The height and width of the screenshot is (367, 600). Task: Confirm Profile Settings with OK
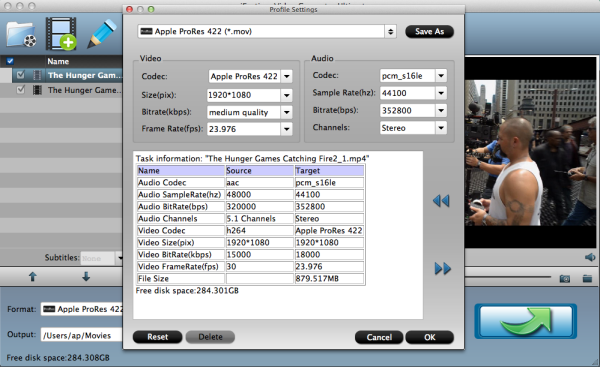(x=429, y=337)
